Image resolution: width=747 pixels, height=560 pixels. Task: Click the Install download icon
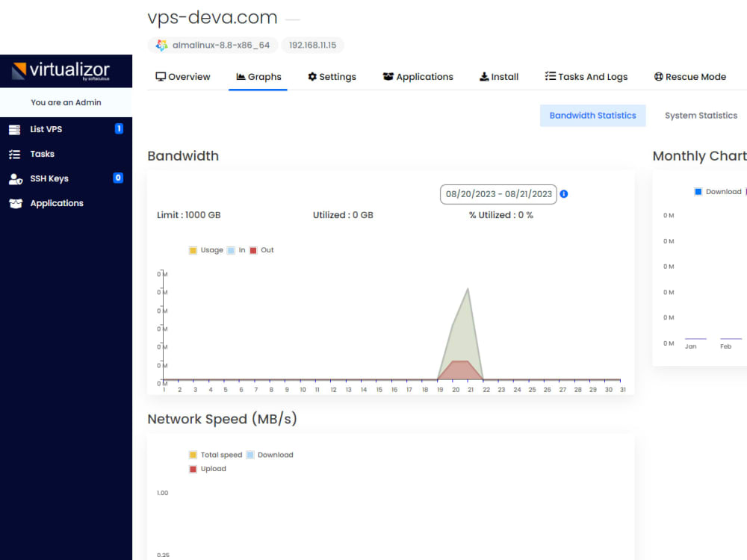(x=484, y=76)
